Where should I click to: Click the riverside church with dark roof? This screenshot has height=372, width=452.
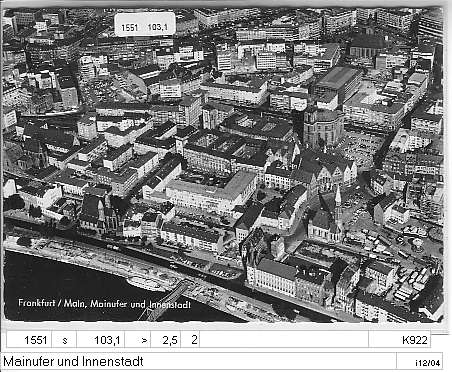(98, 213)
